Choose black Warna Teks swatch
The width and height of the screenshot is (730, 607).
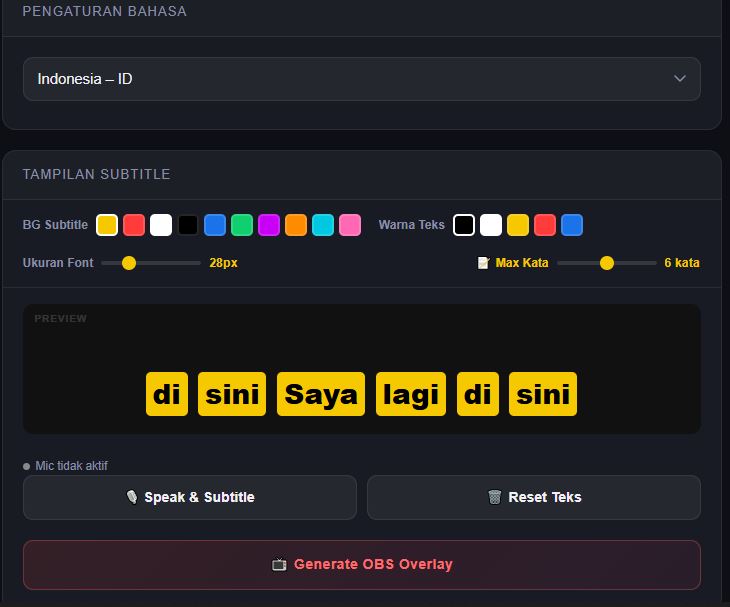pos(464,225)
